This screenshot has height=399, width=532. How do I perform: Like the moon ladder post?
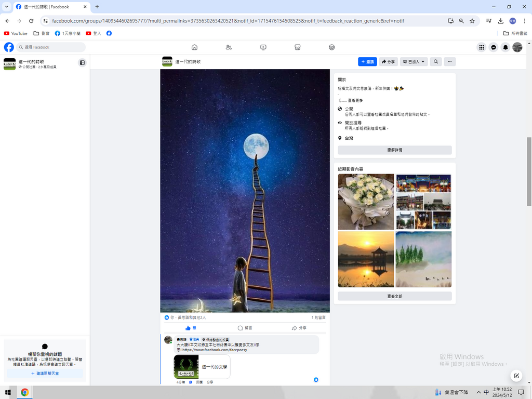point(191,328)
